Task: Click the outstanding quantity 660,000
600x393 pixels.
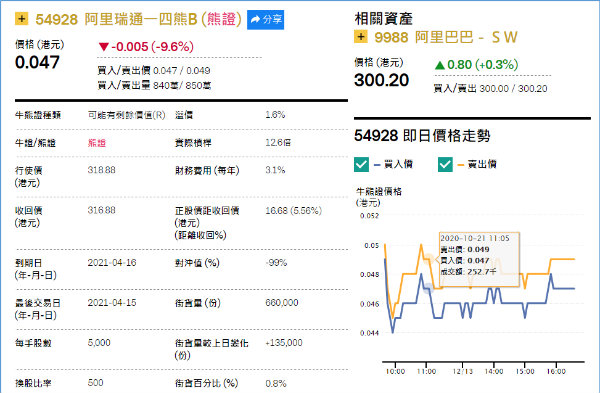Action: [282, 303]
